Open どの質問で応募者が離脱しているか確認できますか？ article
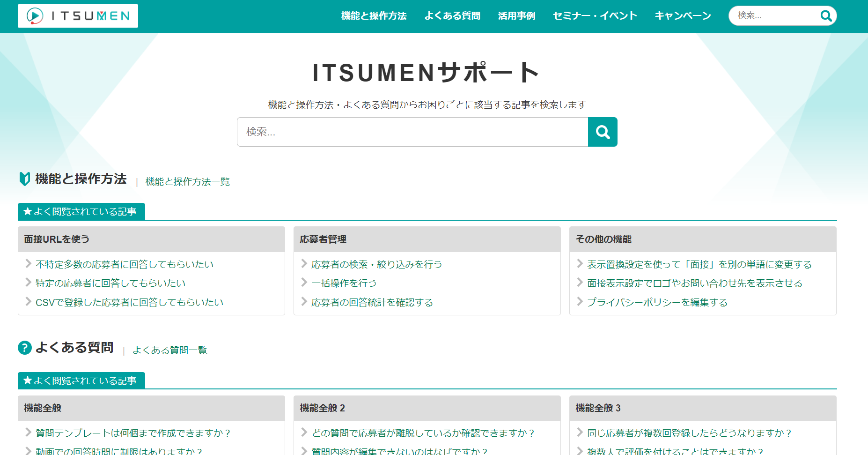The image size is (868, 455). pyautogui.click(x=423, y=433)
